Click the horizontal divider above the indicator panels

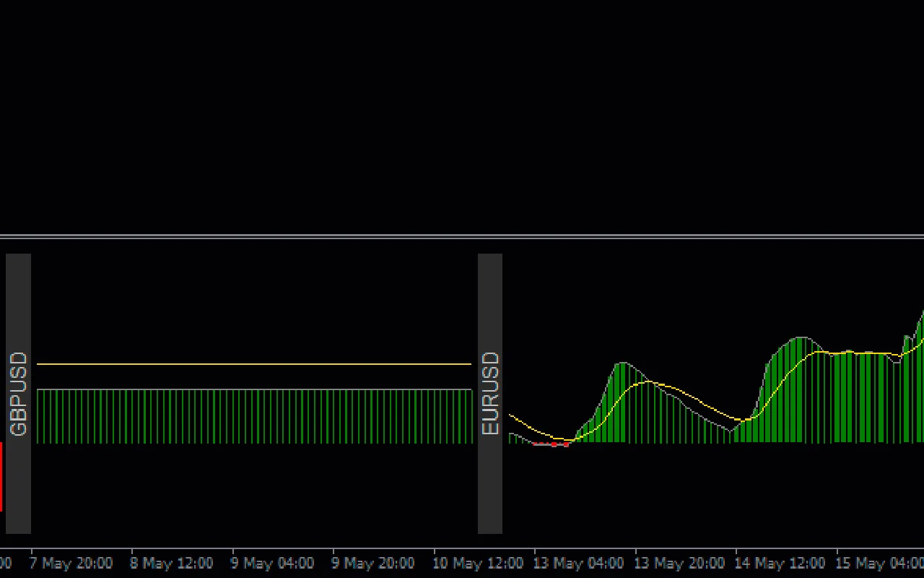pyautogui.click(x=462, y=236)
